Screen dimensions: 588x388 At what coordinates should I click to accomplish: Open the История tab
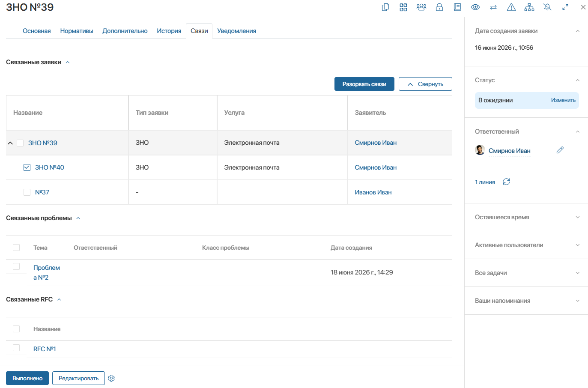pos(169,31)
